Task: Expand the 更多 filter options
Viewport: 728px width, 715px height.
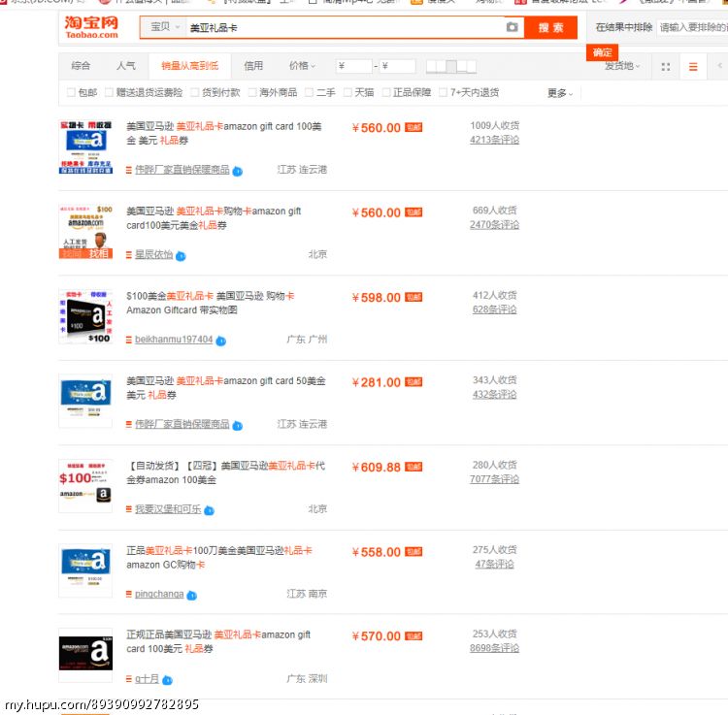Action: coord(560,93)
